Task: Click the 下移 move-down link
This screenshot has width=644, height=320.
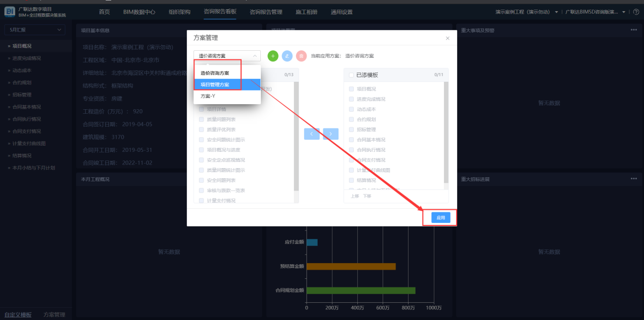Action: [367, 196]
